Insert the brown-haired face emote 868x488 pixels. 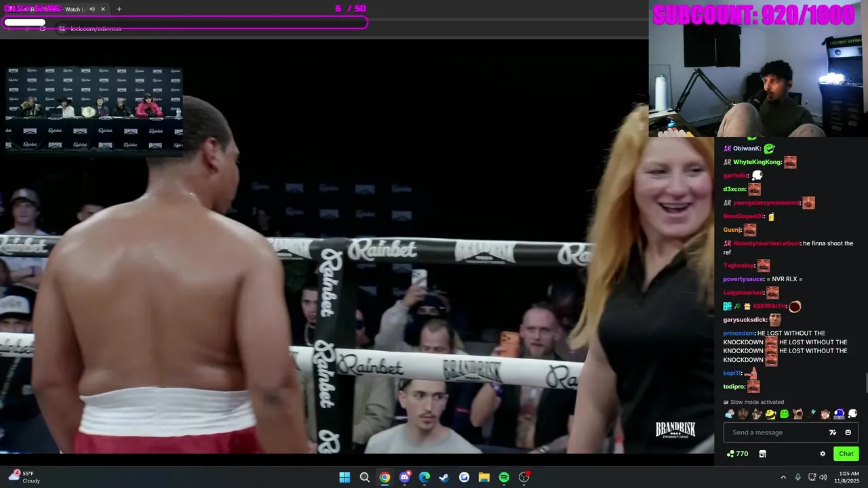pos(825,413)
